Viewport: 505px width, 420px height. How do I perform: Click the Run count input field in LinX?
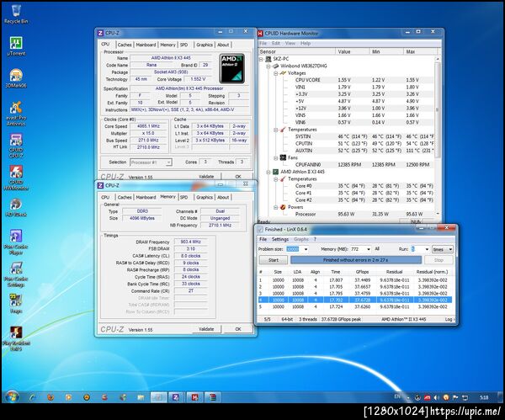(417, 249)
